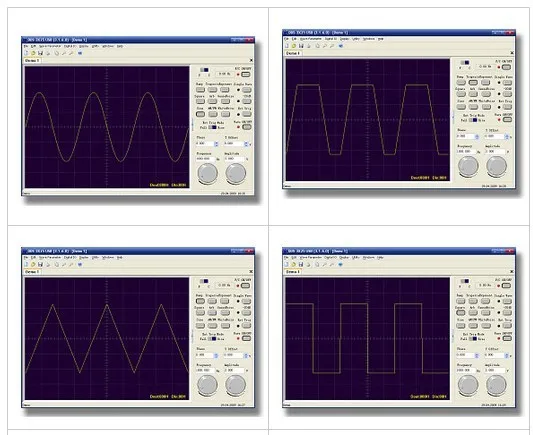The height and width of the screenshot is (435, 533).
Task: Click Open file icon in square-wave window
Action: tap(294, 264)
